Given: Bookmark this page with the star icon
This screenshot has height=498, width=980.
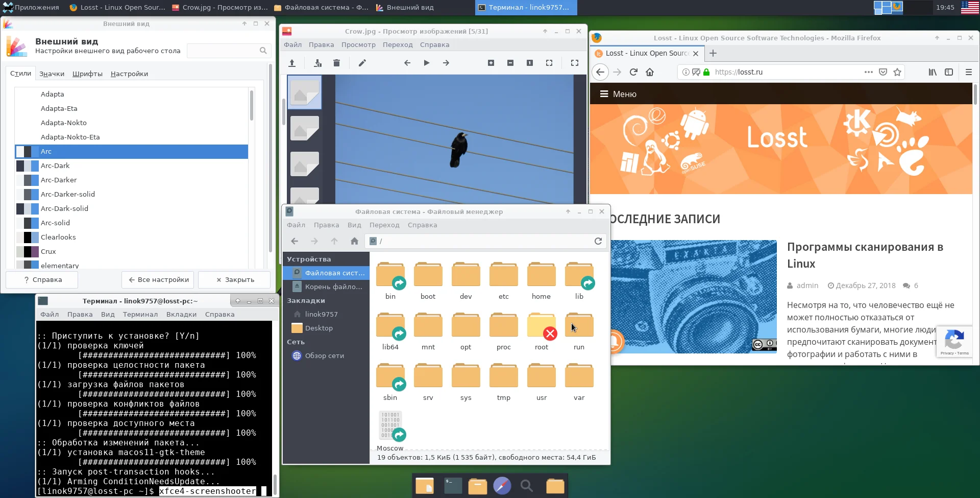Looking at the screenshot, I should tap(897, 72).
